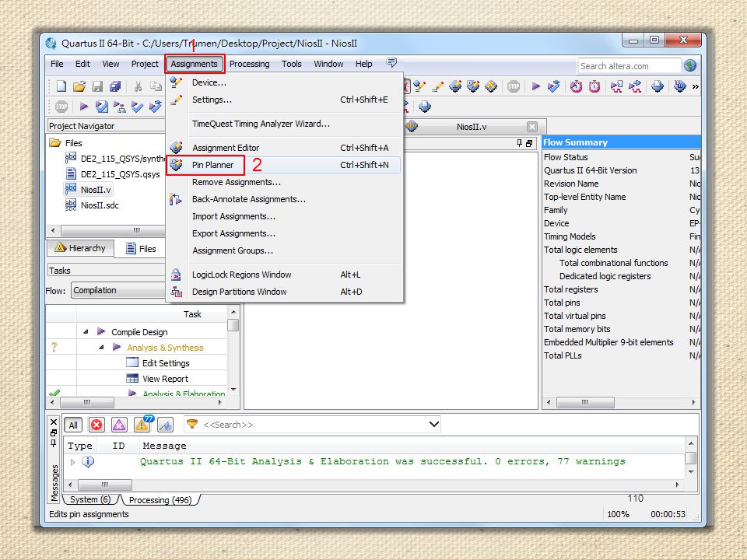Open the Compilation Report chip icon, top toolbar
The width and height of the screenshot is (747, 560).
pos(658,86)
